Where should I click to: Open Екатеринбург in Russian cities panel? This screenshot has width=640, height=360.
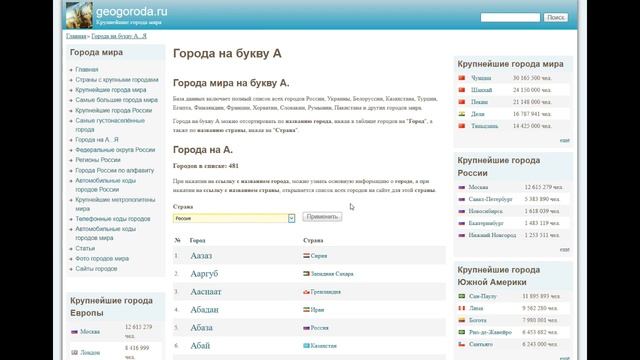[x=486, y=223]
